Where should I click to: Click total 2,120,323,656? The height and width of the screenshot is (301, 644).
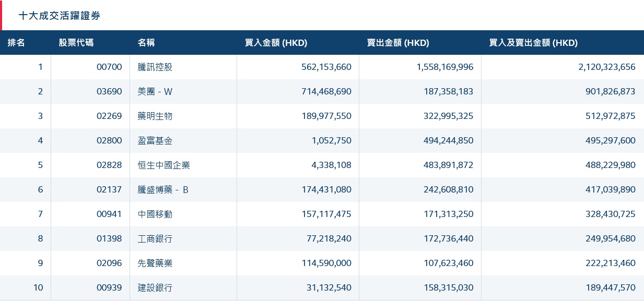pyautogui.click(x=607, y=67)
